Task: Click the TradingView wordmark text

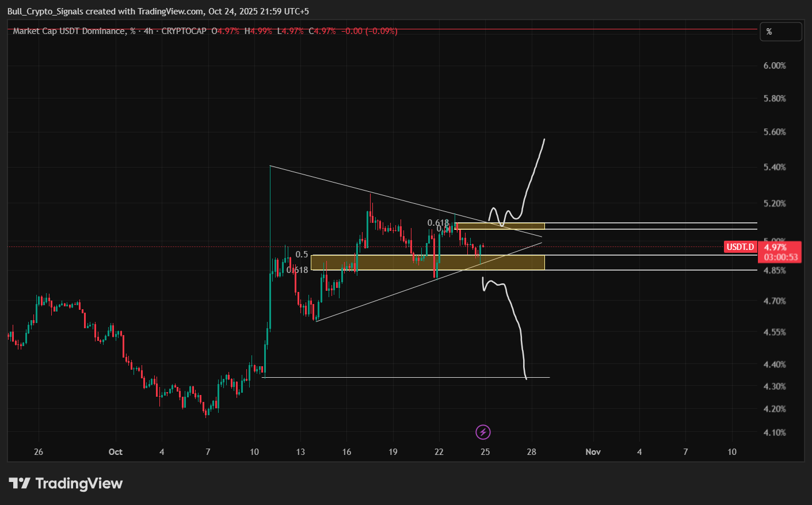Action: 79,483
